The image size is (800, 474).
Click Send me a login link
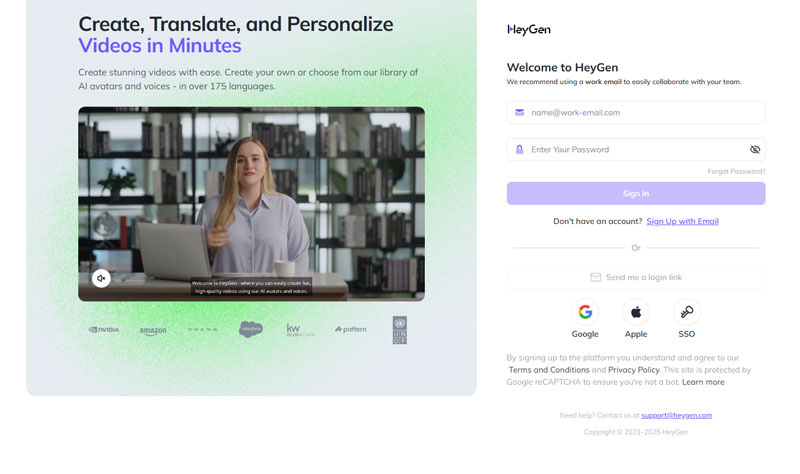tap(636, 277)
